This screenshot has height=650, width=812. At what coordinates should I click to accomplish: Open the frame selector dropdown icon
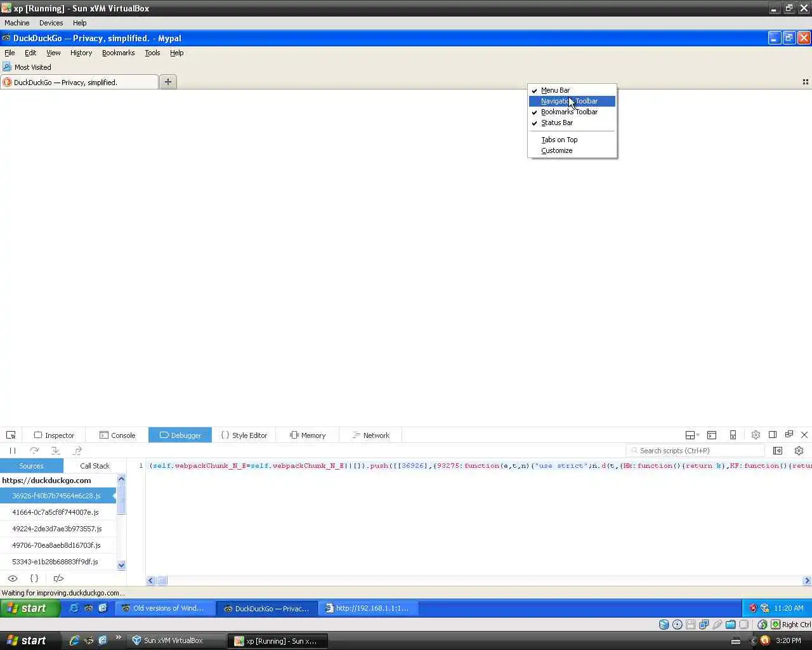pyautogui.click(x=692, y=435)
